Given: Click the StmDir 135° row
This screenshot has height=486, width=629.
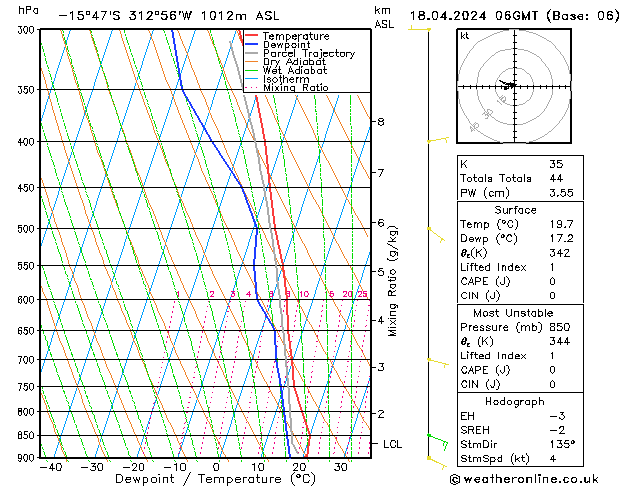Looking at the screenshot, I should click(515, 444).
